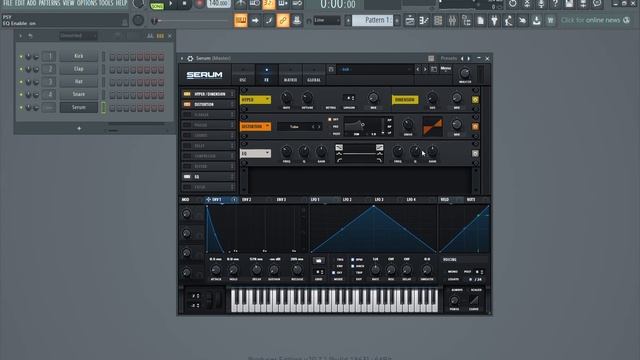Image resolution: width=640 pixels, height=360 pixels.
Task: Open the question mark help icon
Action: click(555, 4)
